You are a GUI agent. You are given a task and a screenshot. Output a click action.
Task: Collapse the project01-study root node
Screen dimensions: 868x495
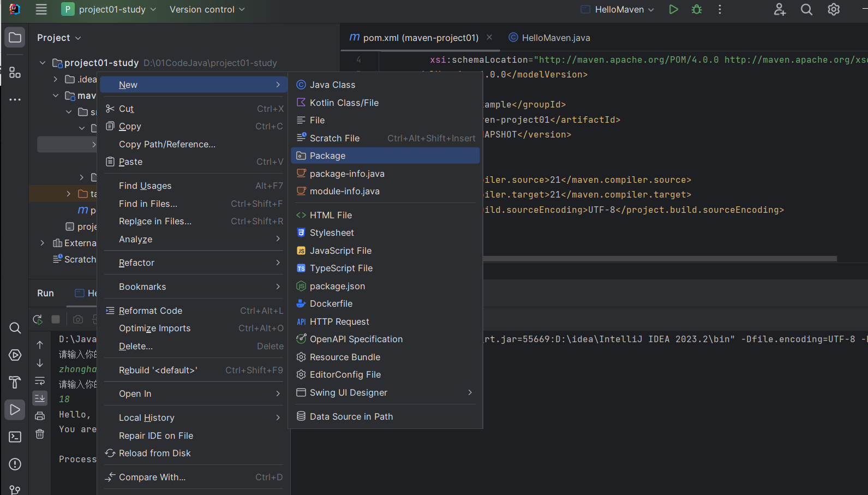(43, 63)
